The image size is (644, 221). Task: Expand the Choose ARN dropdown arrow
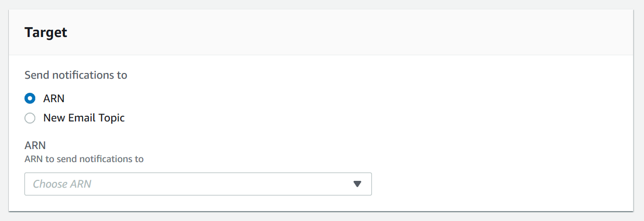pos(357,184)
